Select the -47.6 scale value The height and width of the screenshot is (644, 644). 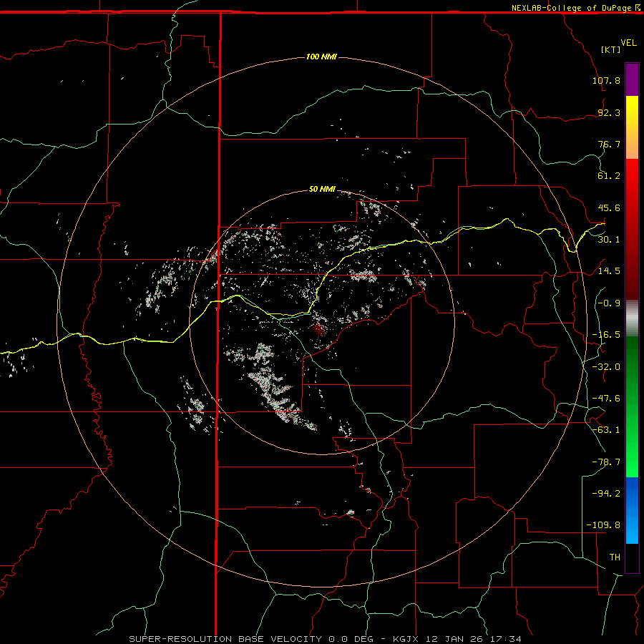tap(606, 399)
